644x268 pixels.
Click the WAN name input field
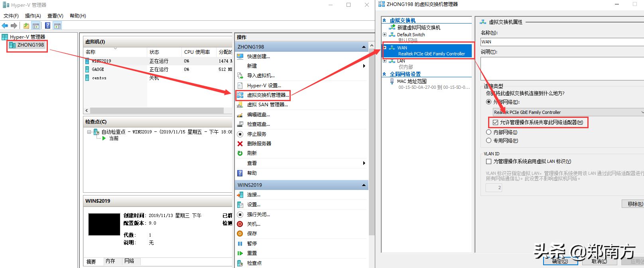[x=562, y=42]
